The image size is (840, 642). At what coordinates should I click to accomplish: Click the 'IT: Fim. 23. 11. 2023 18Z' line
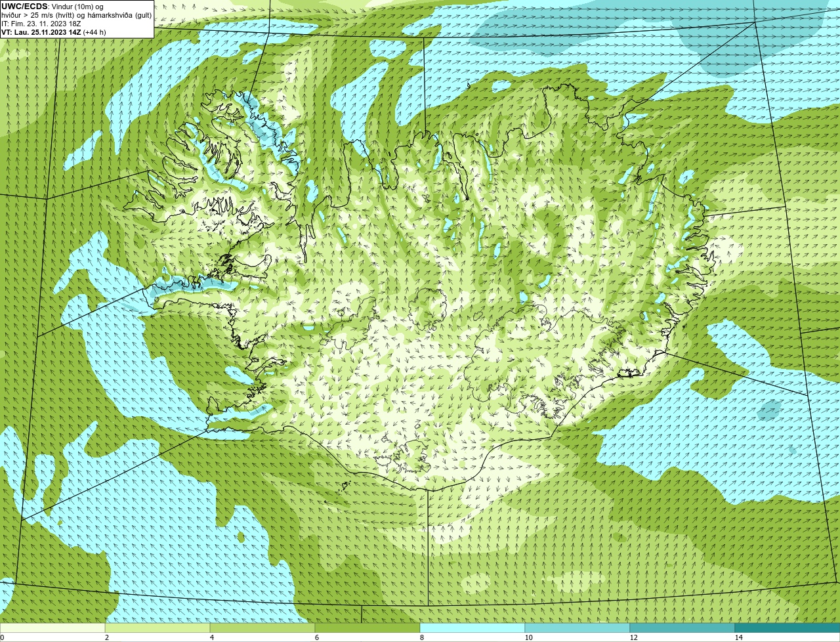click(41, 24)
